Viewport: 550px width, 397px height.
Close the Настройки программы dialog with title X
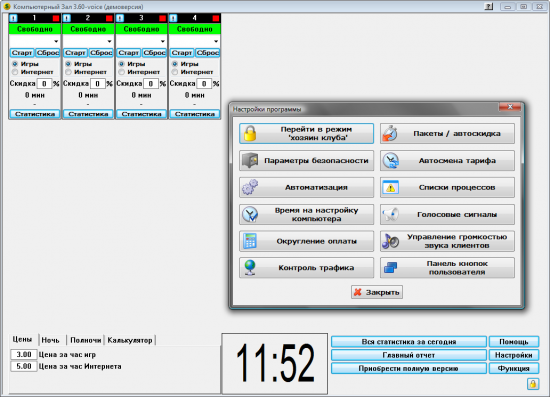pyautogui.click(x=510, y=107)
